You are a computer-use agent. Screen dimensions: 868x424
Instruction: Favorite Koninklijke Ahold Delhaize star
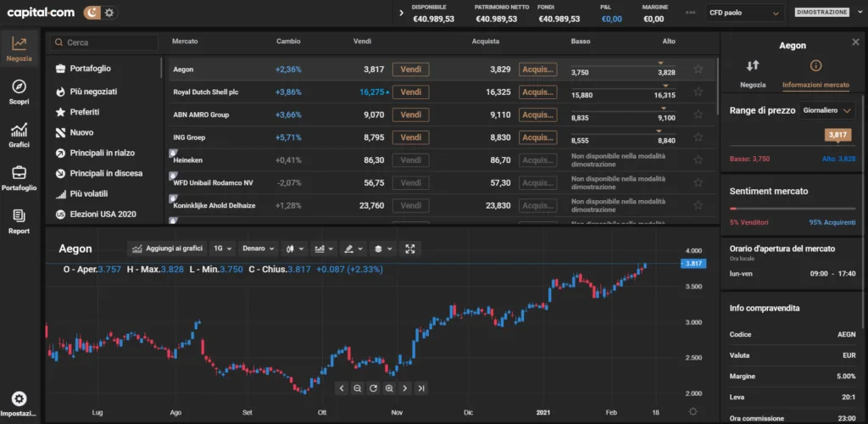[698, 205]
